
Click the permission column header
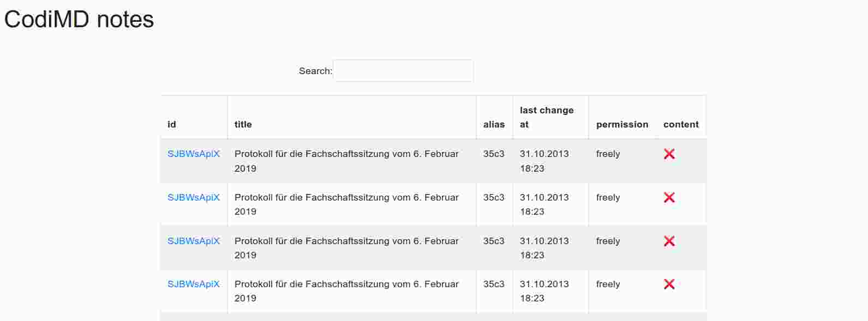[x=622, y=124]
